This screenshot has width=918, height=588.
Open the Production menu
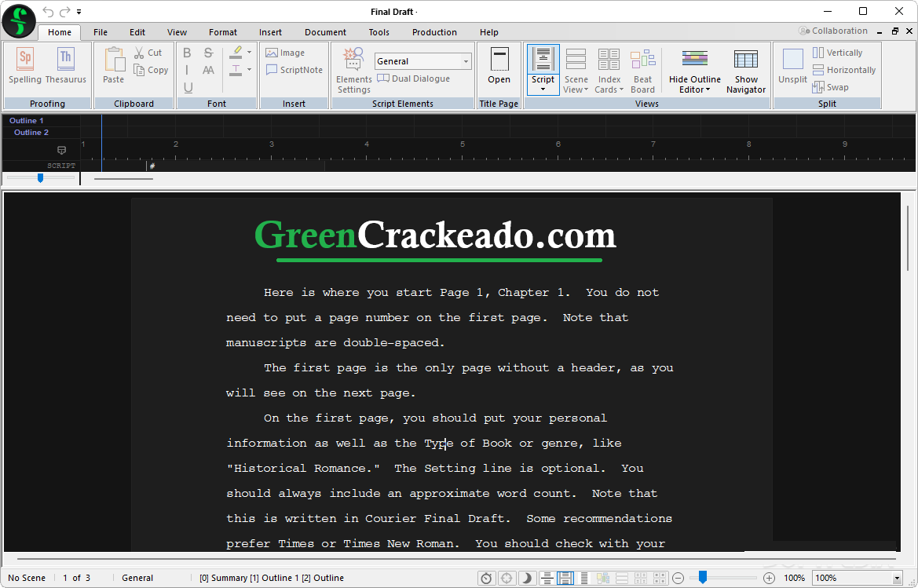433,32
